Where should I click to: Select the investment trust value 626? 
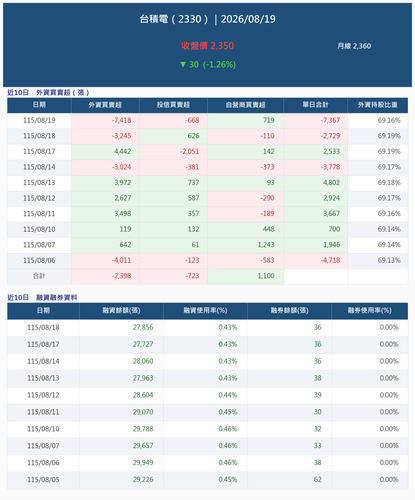click(x=193, y=136)
